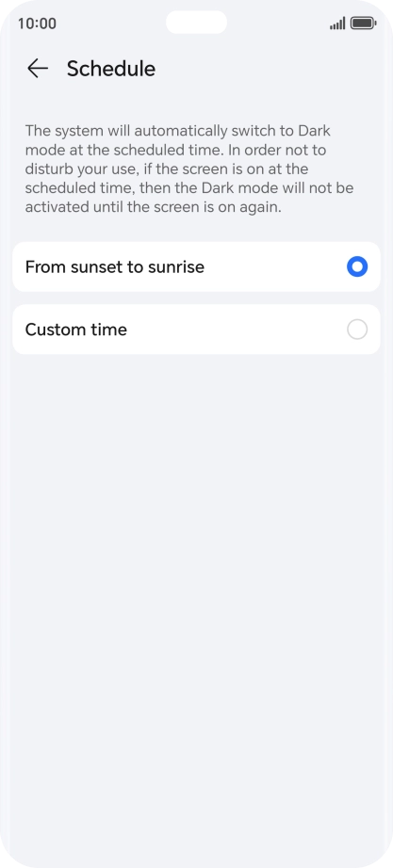Select the Custom time radio button
This screenshot has height=868, width=393.
click(357, 330)
